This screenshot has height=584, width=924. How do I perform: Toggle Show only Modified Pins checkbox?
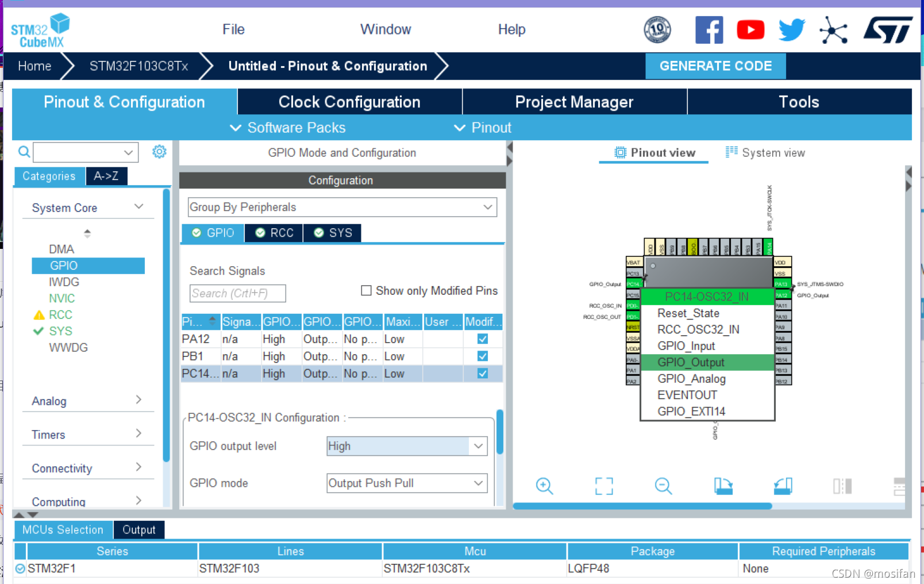(366, 290)
